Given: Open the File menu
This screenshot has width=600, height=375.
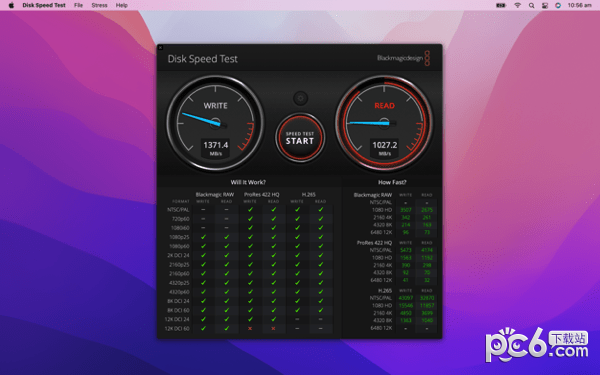Looking at the screenshot, I should pyautogui.click(x=78, y=5).
